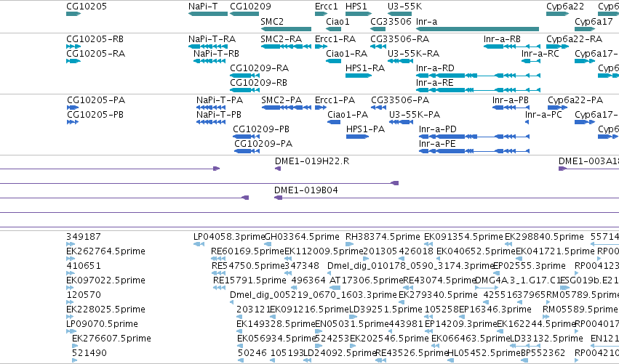Select the Inr-a-PD protein label
Screen dimensions: 619x364
coord(438,129)
